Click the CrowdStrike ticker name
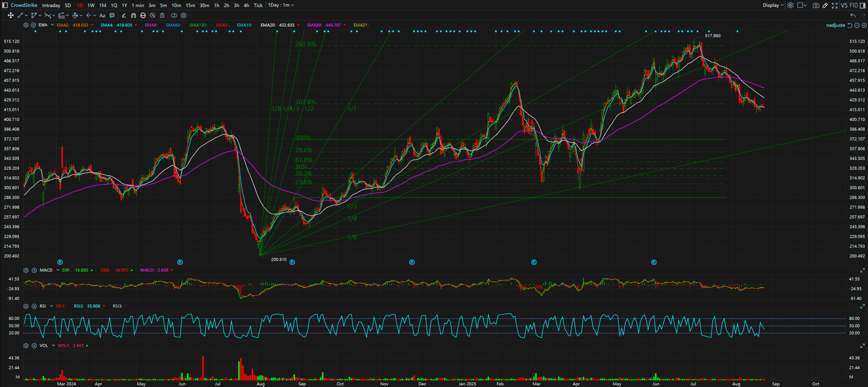 pyautogui.click(x=24, y=5)
